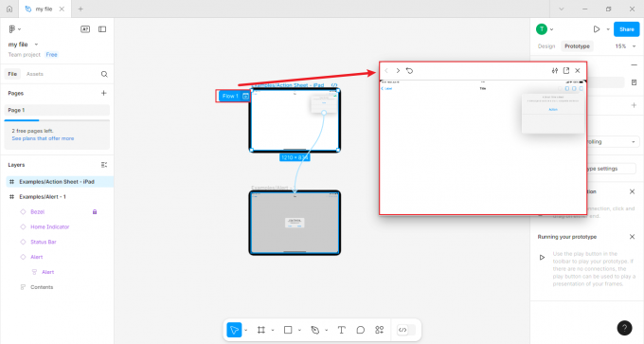This screenshot has width=644, height=344.
Task: Open Frame tool options chevron
Action: coord(273,330)
